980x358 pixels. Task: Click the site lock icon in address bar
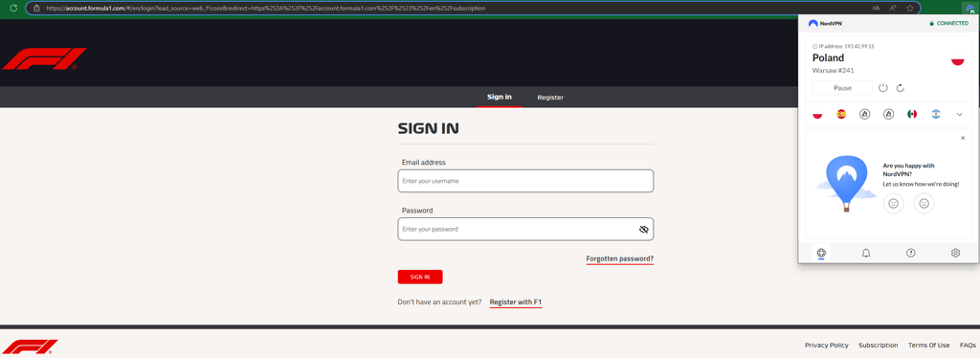tap(36, 8)
